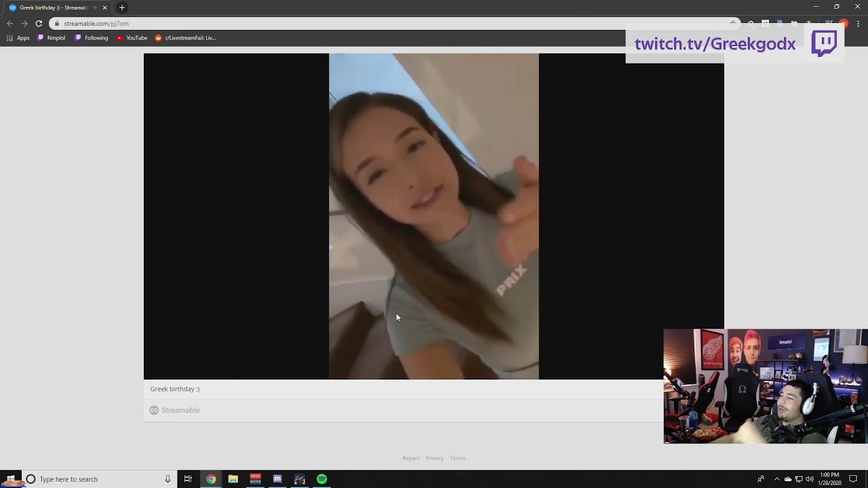Open File Explorer from the taskbar
The image size is (868, 488).
pyautogui.click(x=233, y=479)
